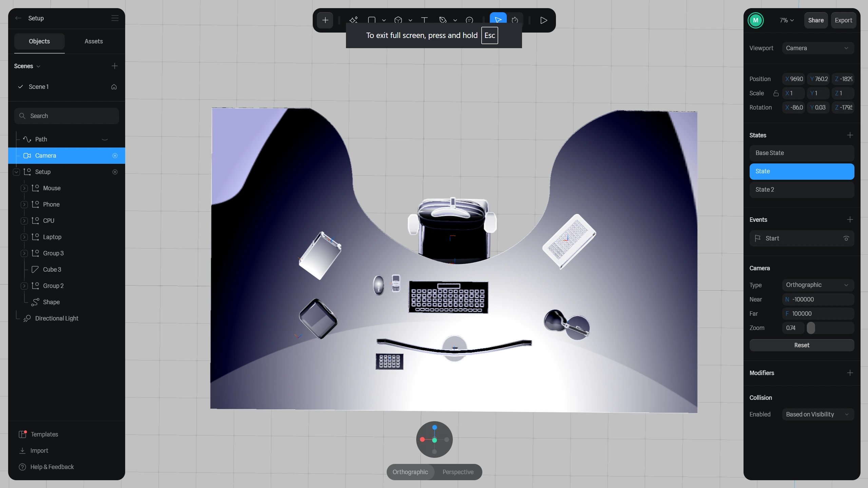Screen dimensions: 868x488
Task: Add a new state with plus icon
Action: point(850,135)
